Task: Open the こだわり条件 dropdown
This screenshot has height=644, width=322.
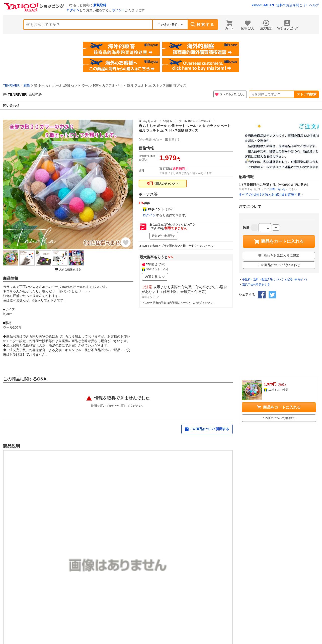Action: point(170,25)
